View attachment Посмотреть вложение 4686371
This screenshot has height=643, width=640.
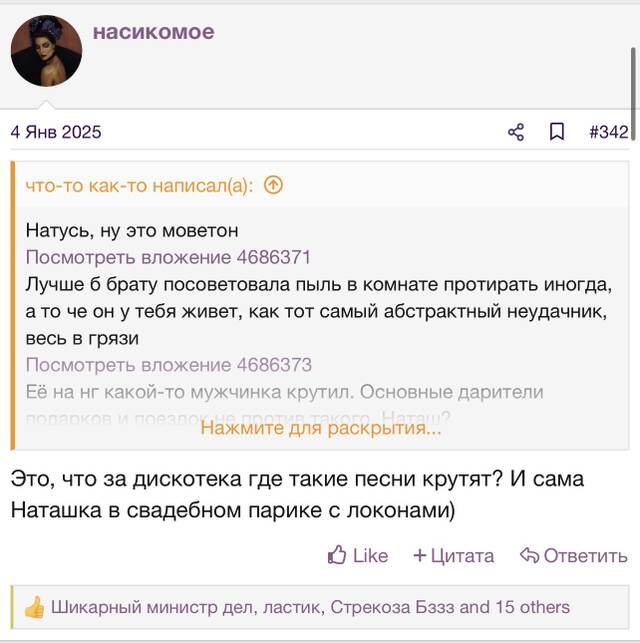tap(168, 257)
